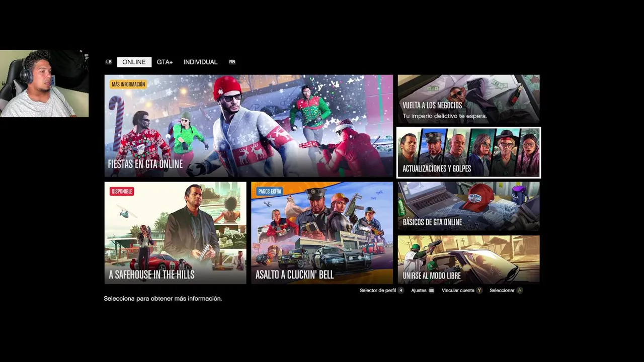Click the A button icon
The image size is (644, 362).
(x=520, y=291)
